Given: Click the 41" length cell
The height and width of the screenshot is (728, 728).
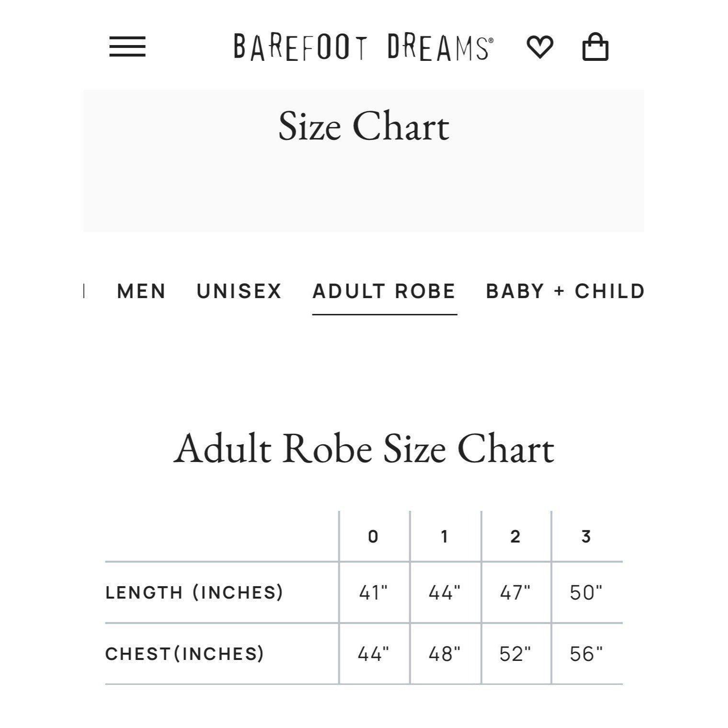Looking at the screenshot, I should 373,593.
